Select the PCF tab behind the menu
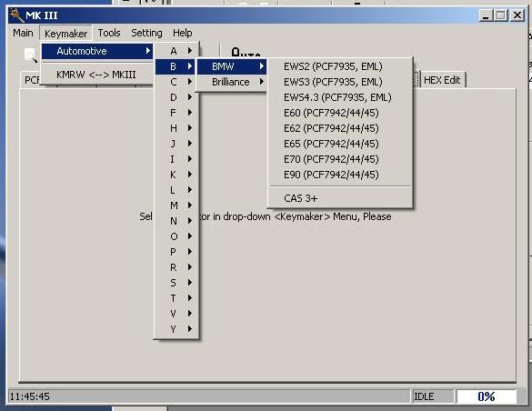Image resolution: width=532 pixels, height=411 pixels. (x=31, y=80)
